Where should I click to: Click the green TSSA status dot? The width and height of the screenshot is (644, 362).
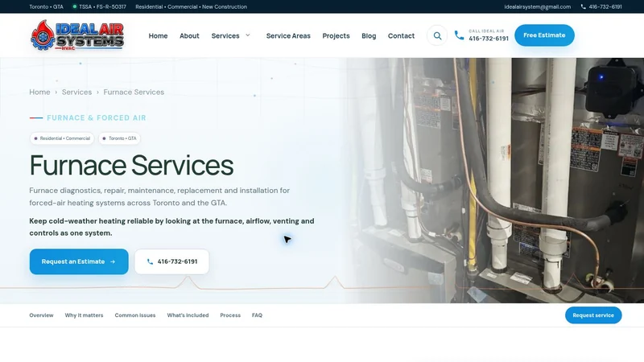point(75,6)
